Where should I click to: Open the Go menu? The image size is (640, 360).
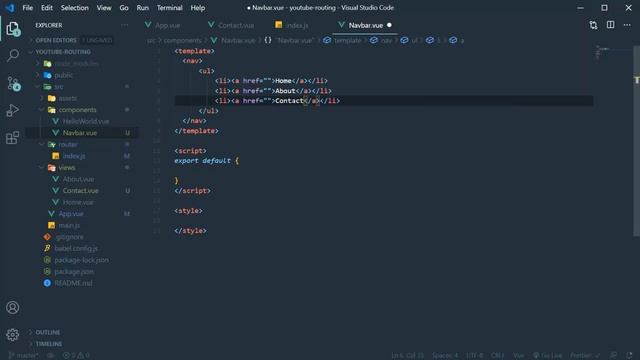124,8
